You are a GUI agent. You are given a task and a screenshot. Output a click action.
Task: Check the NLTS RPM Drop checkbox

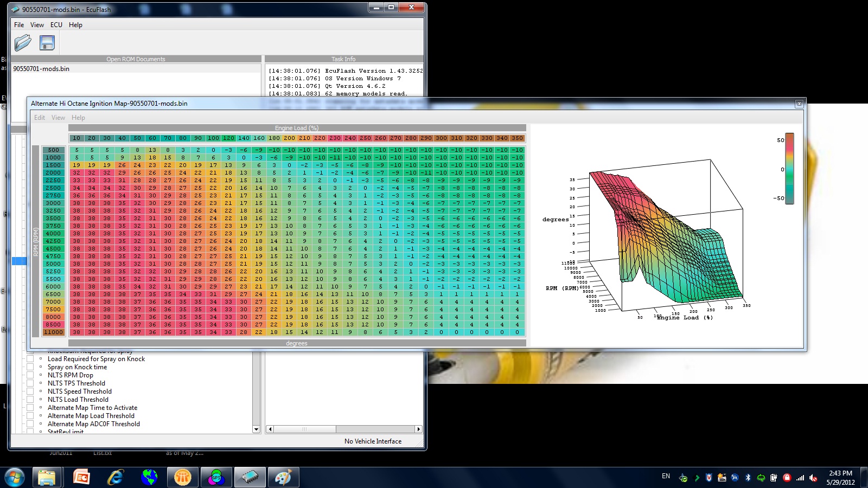tap(30, 375)
